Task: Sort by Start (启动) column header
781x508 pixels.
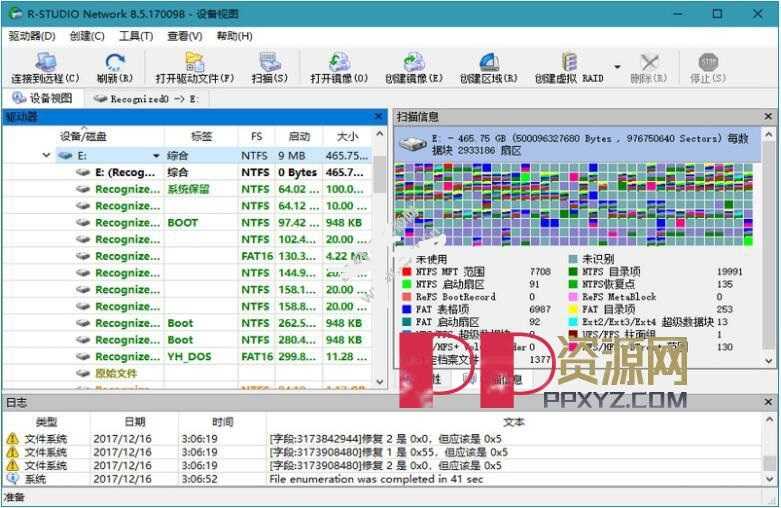Action: tap(299, 136)
